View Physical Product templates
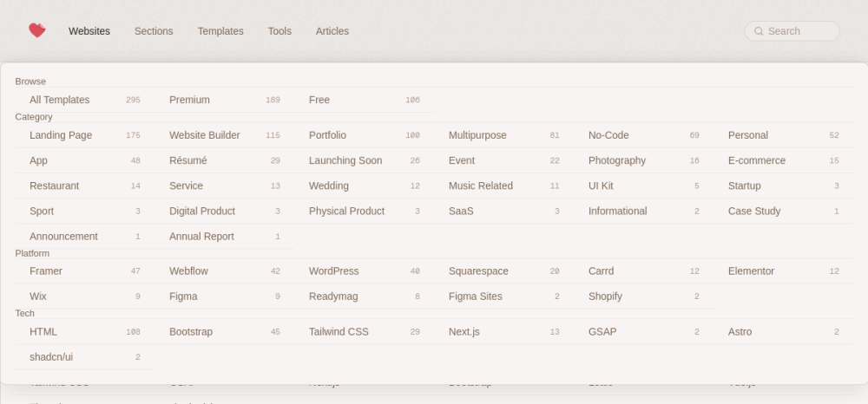This screenshot has height=404, width=868. click(x=365, y=212)
